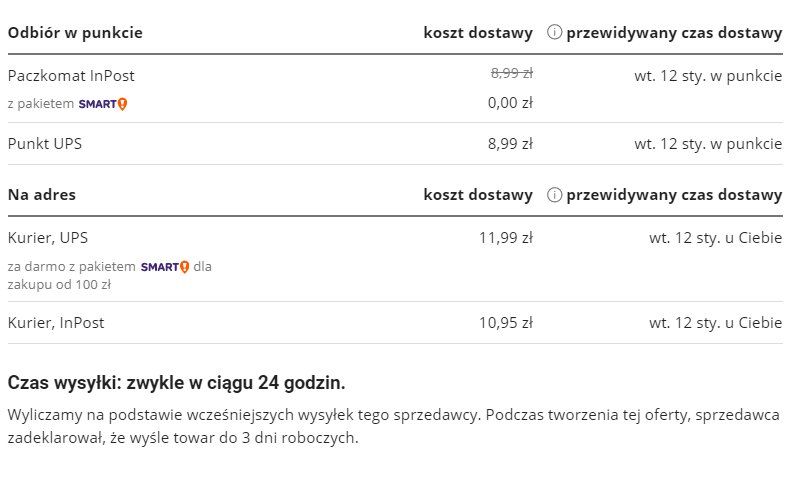Click 'z pakietem' SMART text under Paczkomat

tap(40, 103)
